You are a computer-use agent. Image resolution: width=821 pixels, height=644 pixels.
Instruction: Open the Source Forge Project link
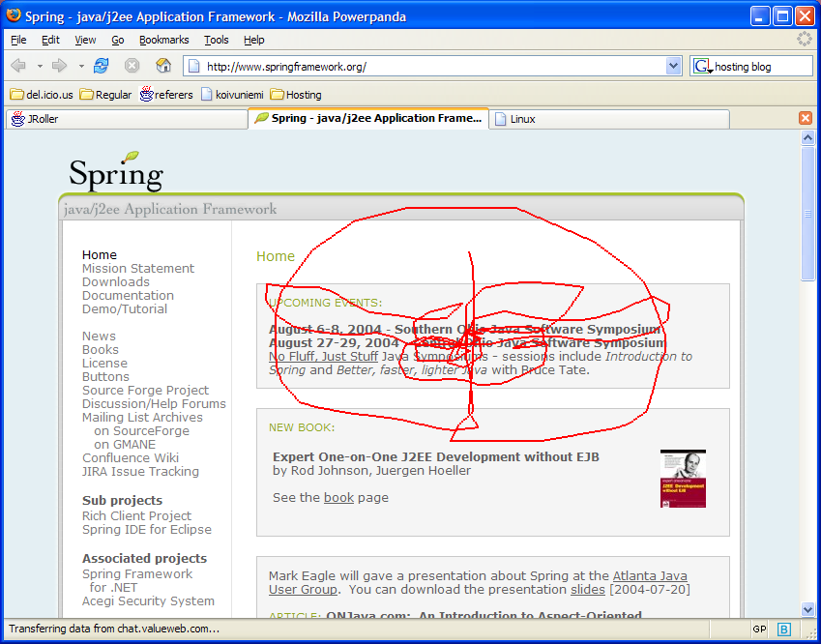point(146,391)
